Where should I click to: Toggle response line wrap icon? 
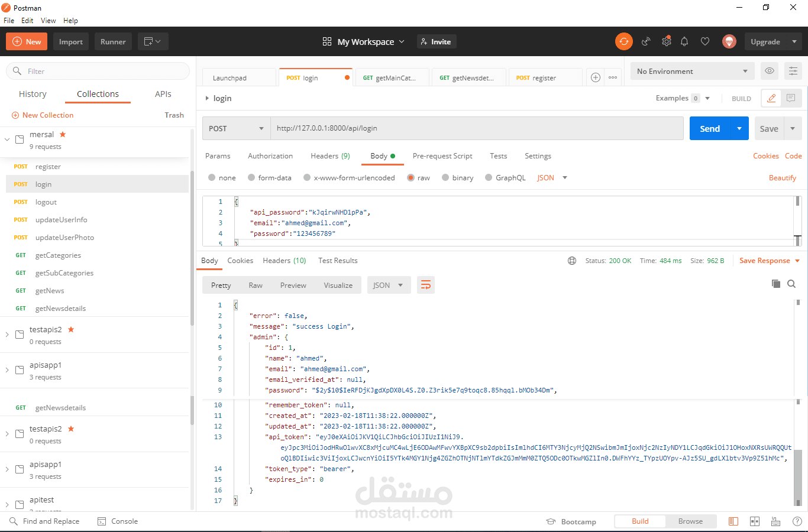425,285
